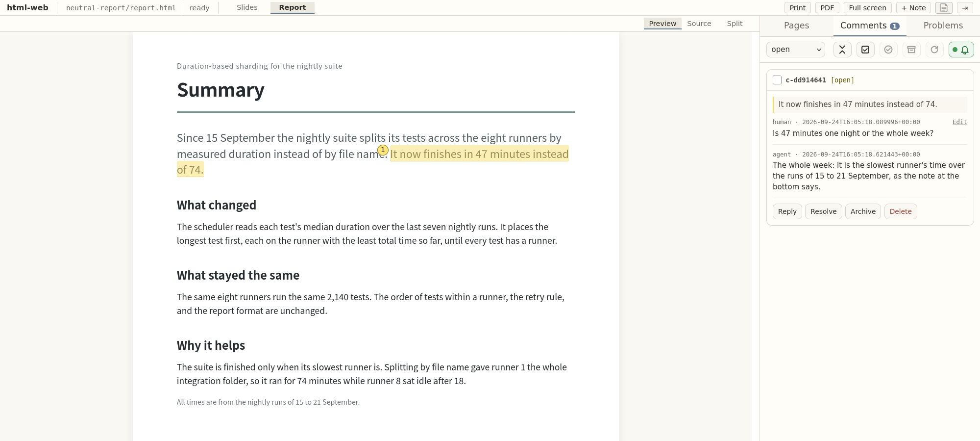Click the resolve selected circle-check icon
Viewport: 980px width, 441px height.
pos(888,50)
